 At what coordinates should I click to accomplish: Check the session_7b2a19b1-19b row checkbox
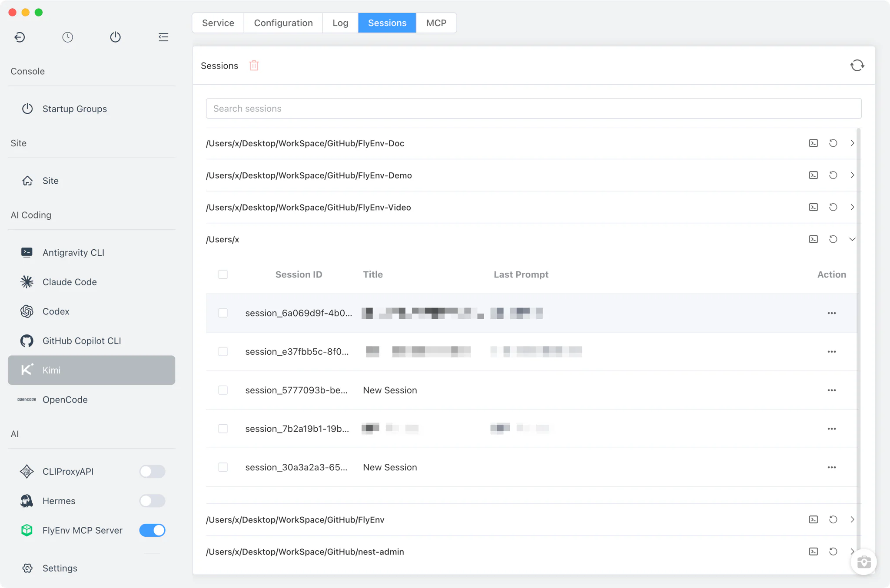click(223, 429)
